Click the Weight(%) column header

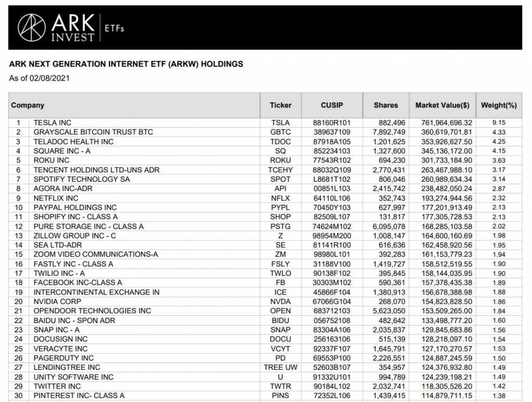click(499, 105)
